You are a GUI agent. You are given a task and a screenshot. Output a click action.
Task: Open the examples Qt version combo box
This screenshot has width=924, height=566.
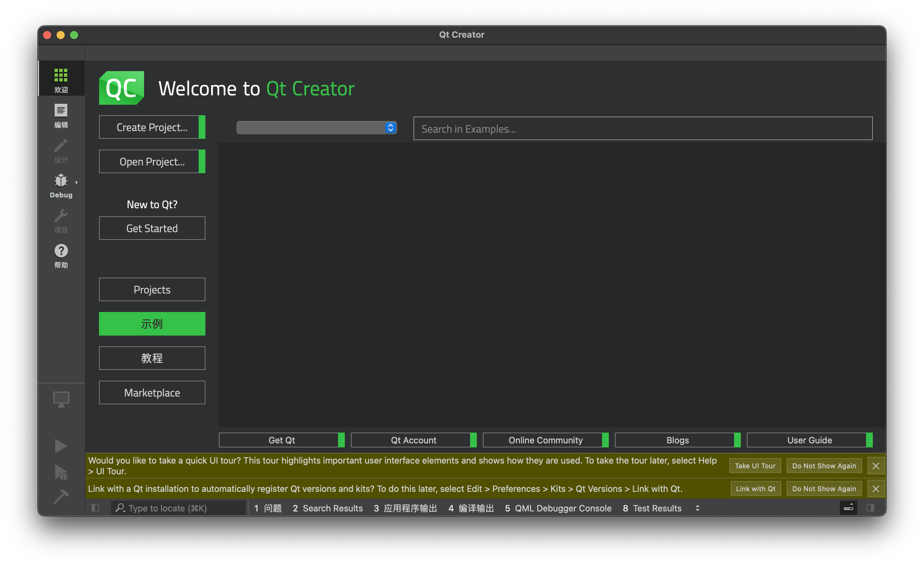click(x=317, y=128)
